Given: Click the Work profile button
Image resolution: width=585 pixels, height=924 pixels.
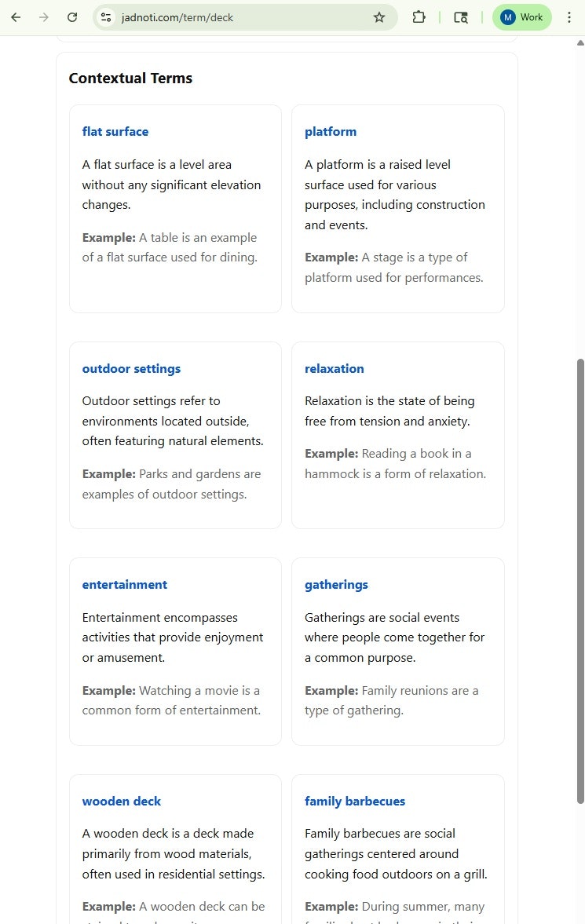Looking at the screenshot, I should tap(521, 16).
